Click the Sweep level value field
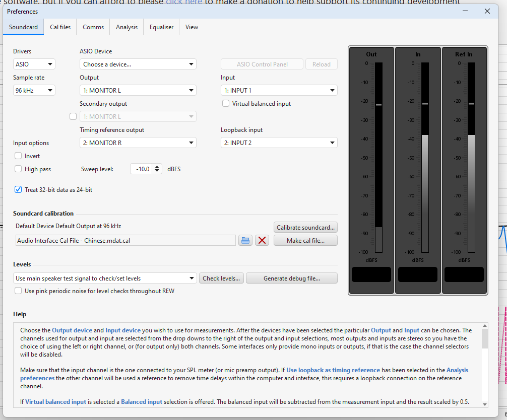The width and height of the screenshot is (507, 420). pos(142,169)
